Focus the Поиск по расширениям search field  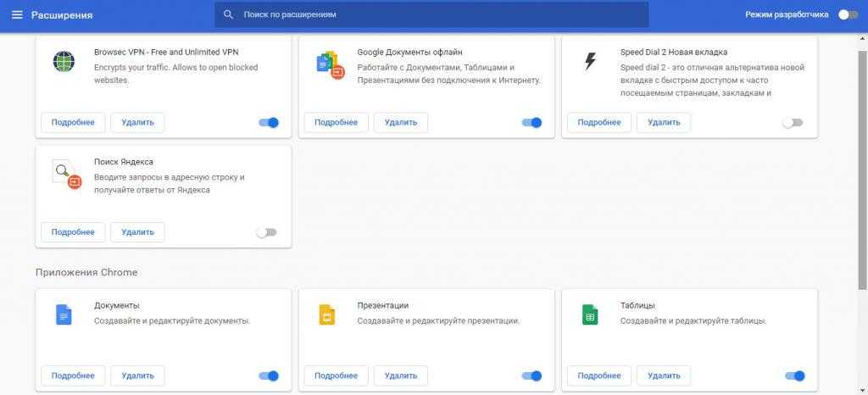[431, 14]
